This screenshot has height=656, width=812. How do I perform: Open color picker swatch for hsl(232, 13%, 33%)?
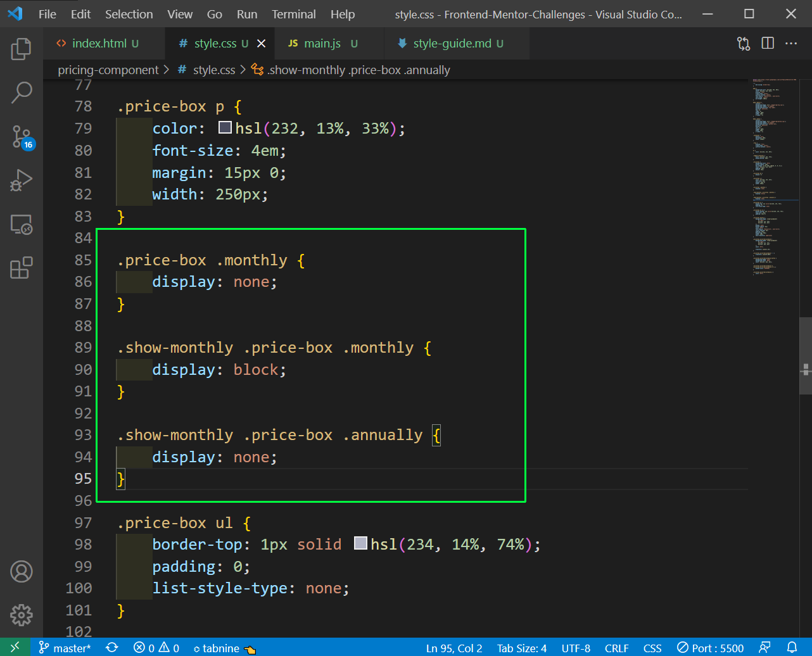(x=225, y=127)
